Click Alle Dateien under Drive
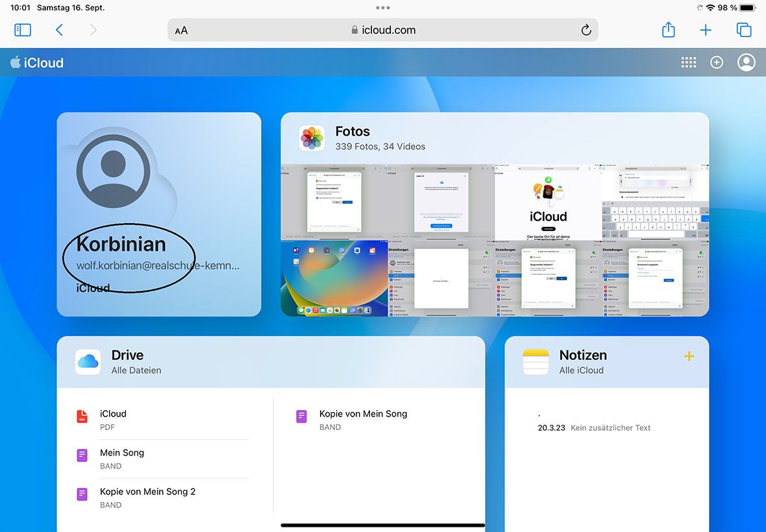The width and height of the screenshot is (766, 532). click(x=136, y=370)
